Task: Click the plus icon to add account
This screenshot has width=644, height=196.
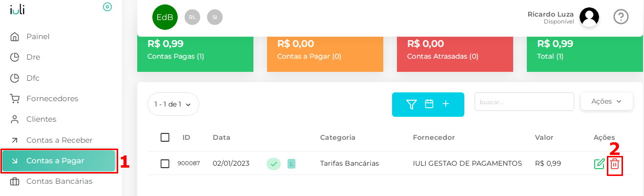Action: [446, 104]
